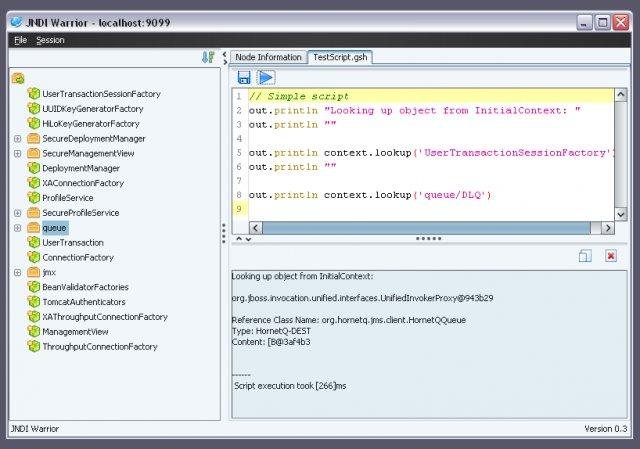
Task: Click the root context icon in the tree
Action: coord(18,78)
